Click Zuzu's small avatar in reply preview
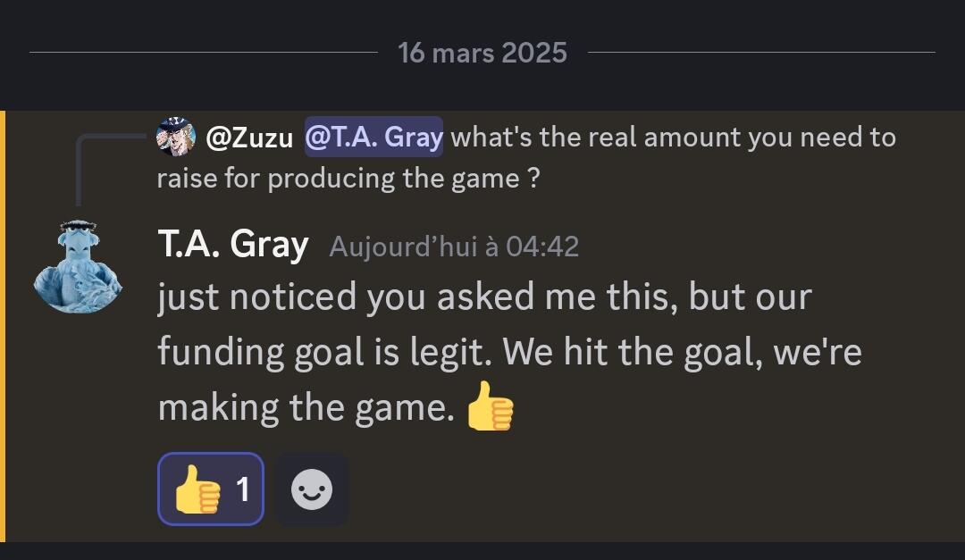 [176, 136]
